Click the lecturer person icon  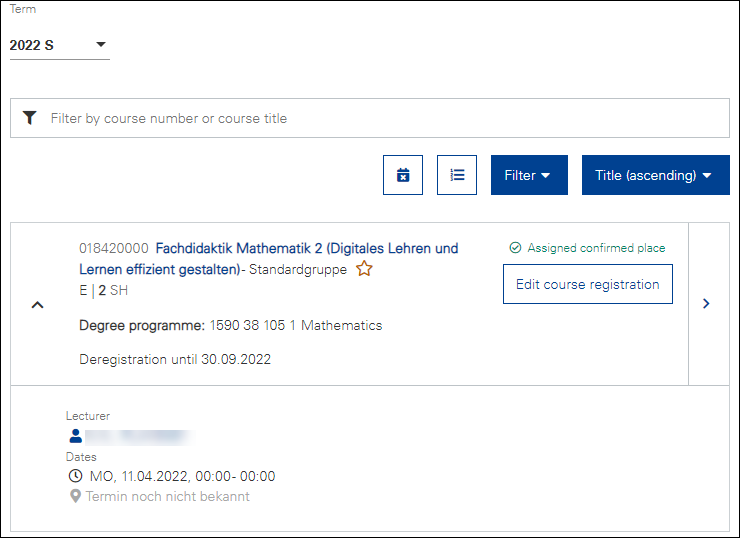click(76, 436)
